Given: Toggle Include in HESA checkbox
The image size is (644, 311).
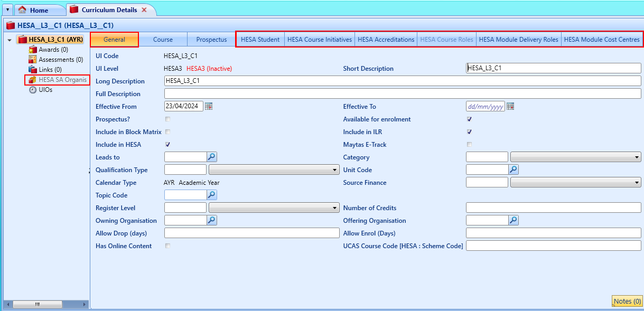Looking at the screenshot, I should click(168, 144).
